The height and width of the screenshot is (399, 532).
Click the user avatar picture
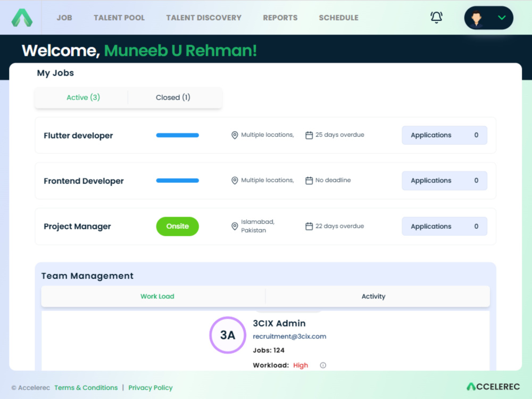pyautogui.click(x=477, y=18)
